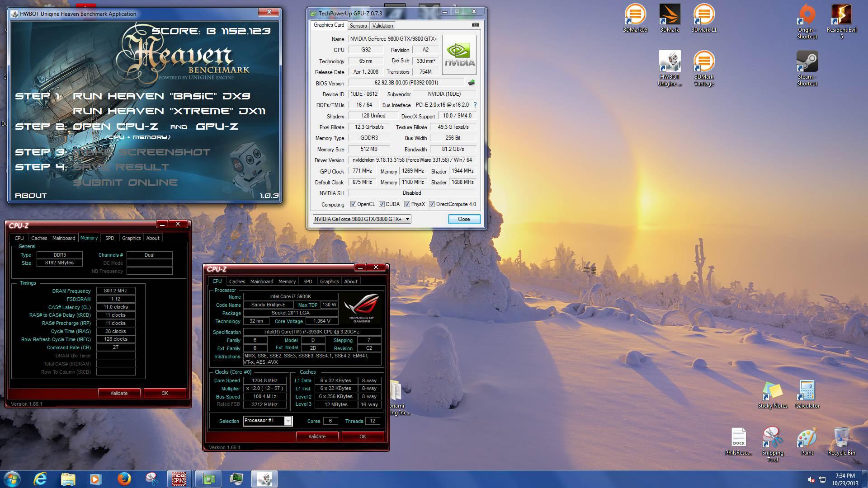The width and height of the screenshot is (868, 488).
Task: Launch Firefox from the taskbar
Action: pos(124,479)
